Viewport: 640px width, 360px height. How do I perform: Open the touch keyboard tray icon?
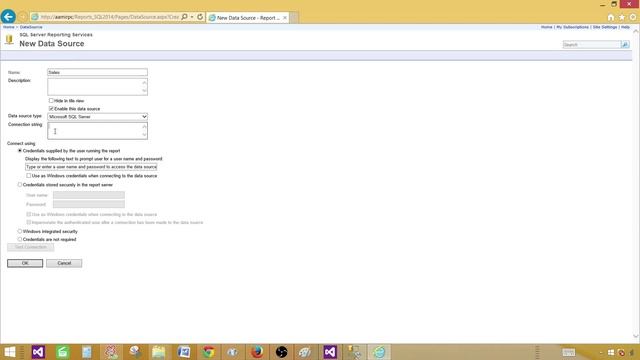point(569,352)
